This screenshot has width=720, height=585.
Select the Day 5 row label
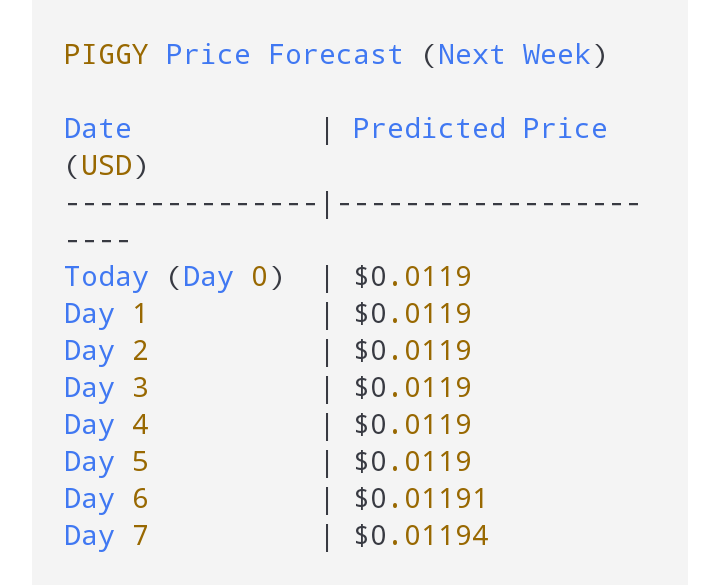tap(106, 462)
